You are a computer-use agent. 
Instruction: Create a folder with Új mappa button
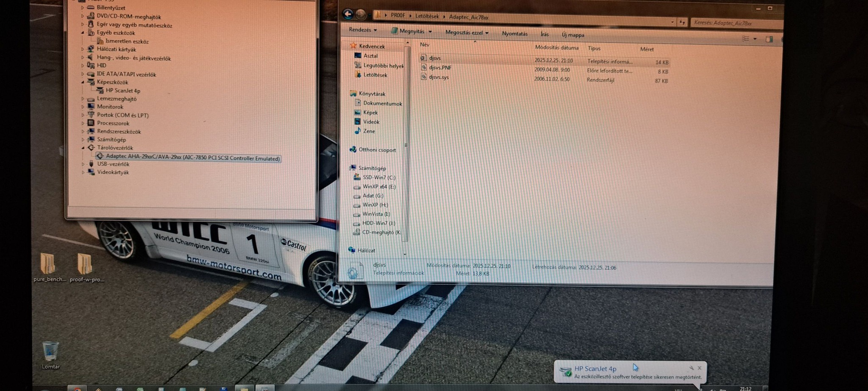[573, 35]
